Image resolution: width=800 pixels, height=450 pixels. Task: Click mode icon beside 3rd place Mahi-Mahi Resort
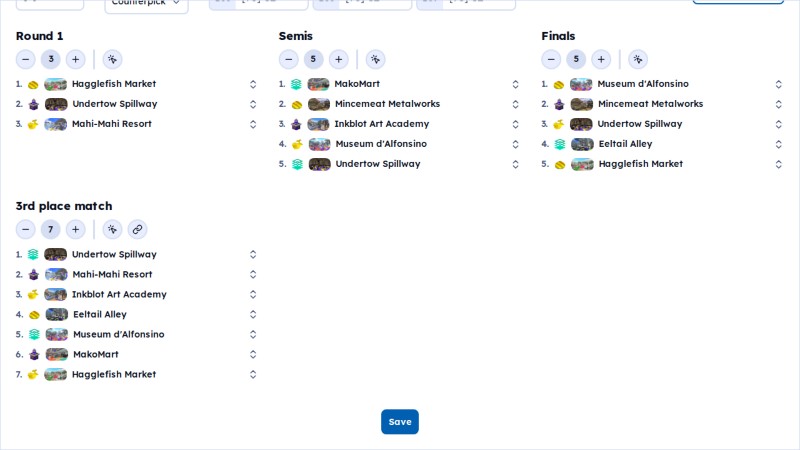[34, 274]
